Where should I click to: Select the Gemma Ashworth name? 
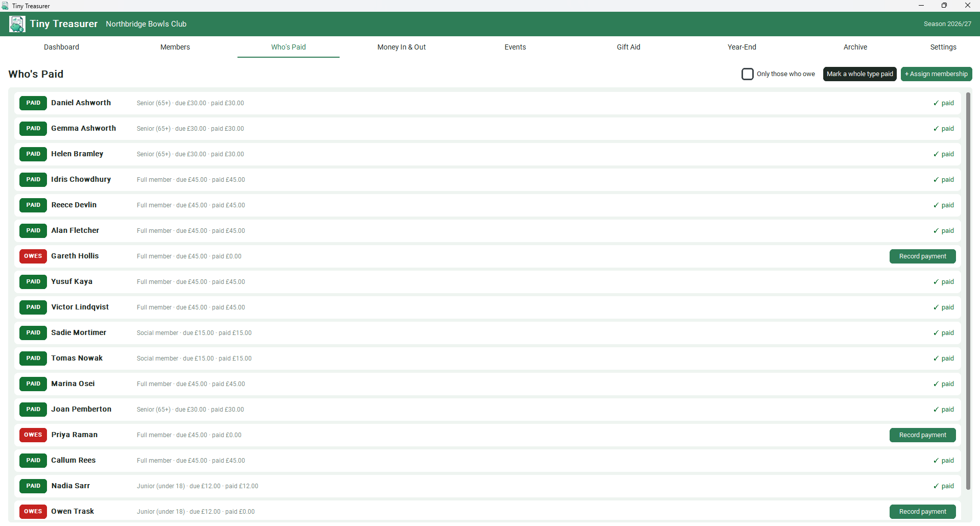pos(83,128)
